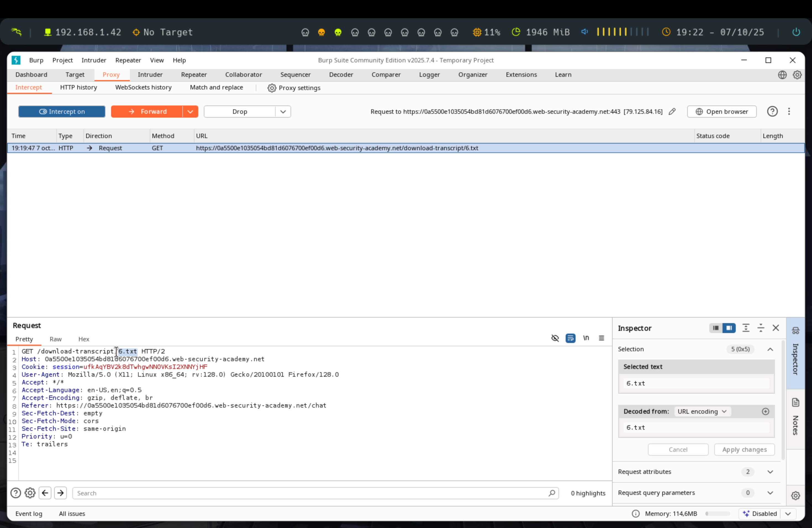
Task: Open the Repeater top-level tab
Action: (x=194, y=75)
